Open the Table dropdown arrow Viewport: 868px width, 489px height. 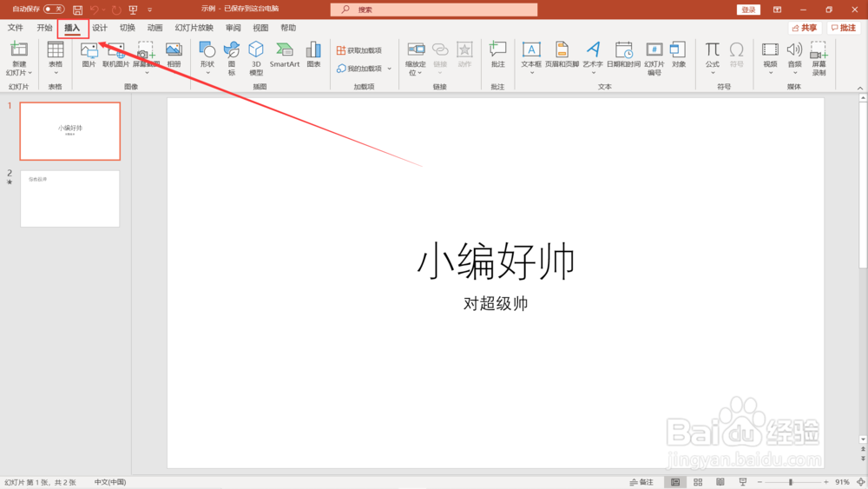tap(56, 73)
